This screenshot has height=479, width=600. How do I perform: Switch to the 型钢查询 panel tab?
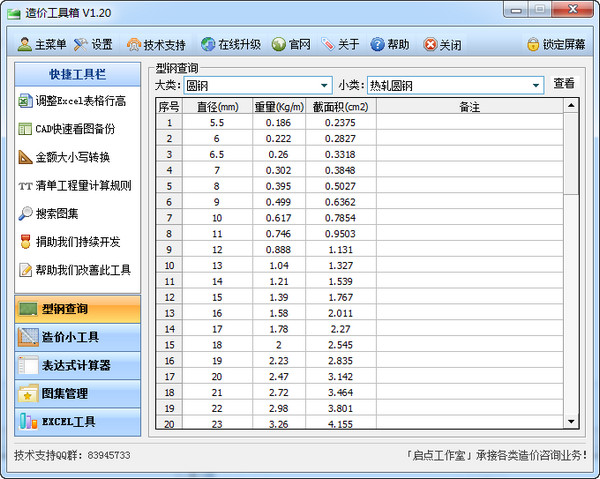coord(78,309)
